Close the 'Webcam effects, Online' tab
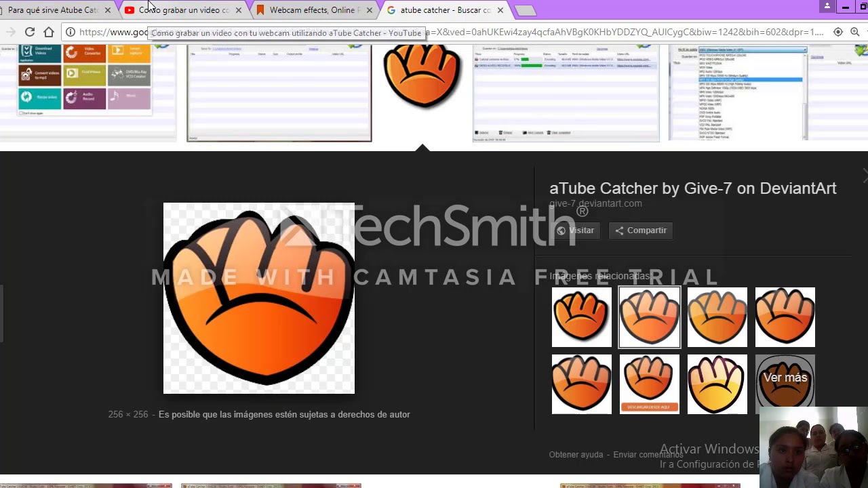The image size is (868, 488). click(x=370, y=10)
